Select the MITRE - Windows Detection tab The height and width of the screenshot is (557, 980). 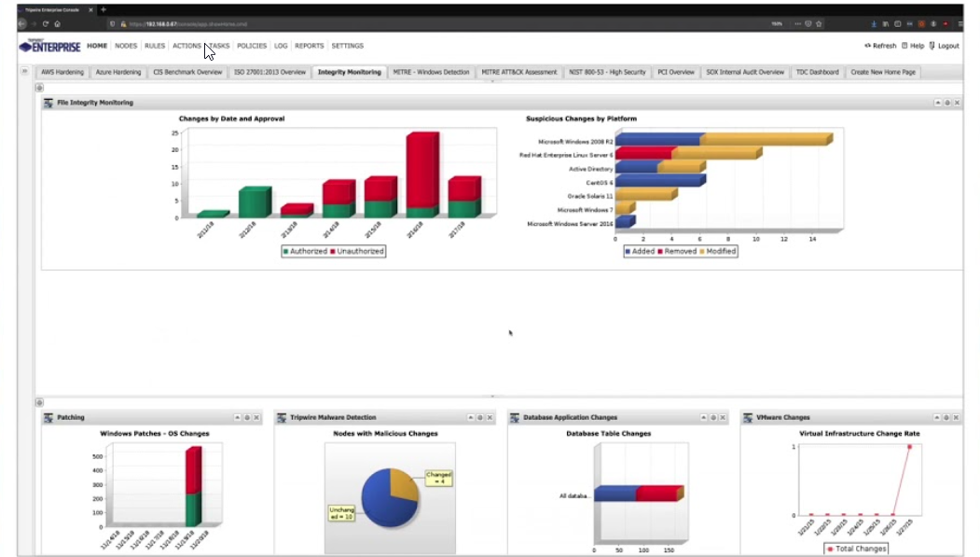point(431,72)
